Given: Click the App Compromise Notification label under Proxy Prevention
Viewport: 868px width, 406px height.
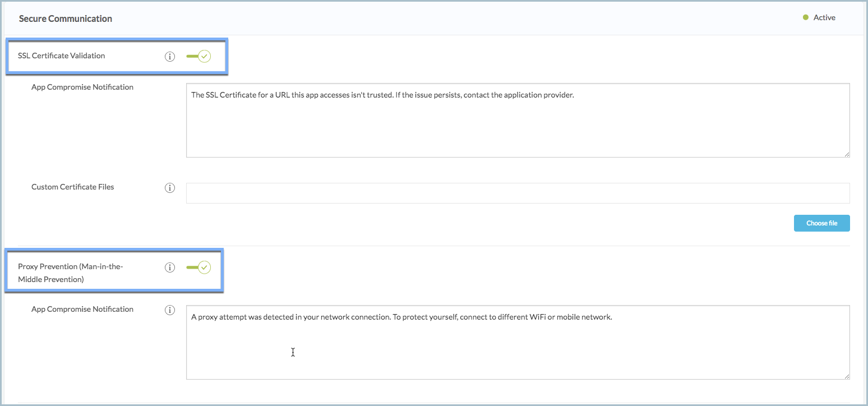Looking at the screenshot, I should (x=82, y=309).
